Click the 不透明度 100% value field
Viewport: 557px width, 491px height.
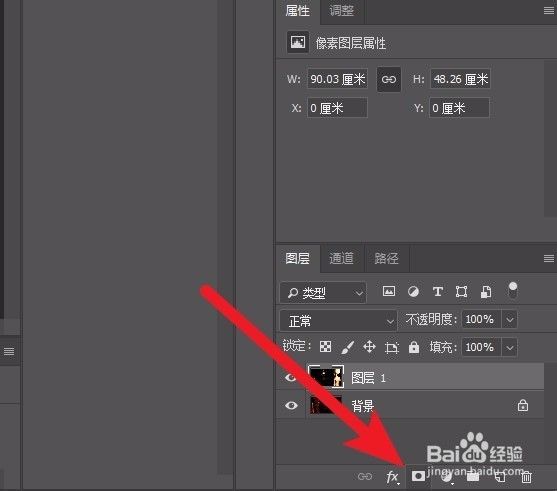pyautogui.click(x=481, y=319)
